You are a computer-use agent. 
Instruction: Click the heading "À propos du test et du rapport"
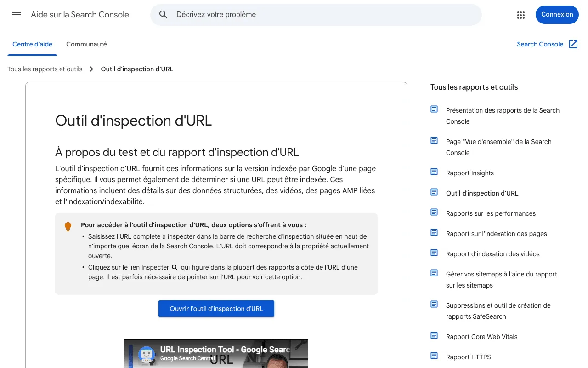(177, 152)
